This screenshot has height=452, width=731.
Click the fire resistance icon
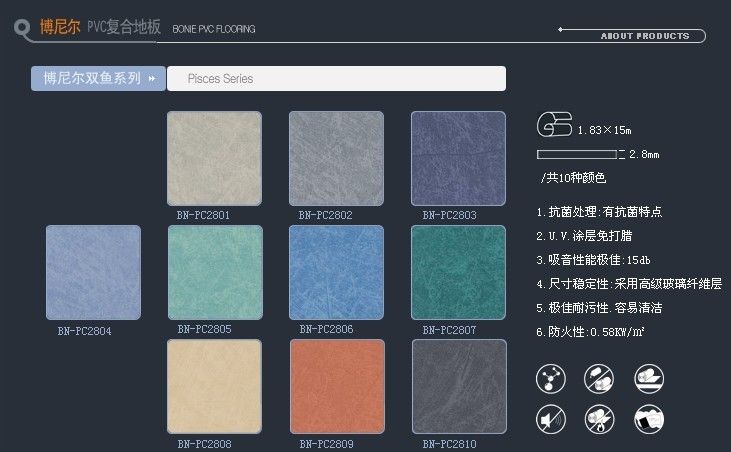pos(600,418)
